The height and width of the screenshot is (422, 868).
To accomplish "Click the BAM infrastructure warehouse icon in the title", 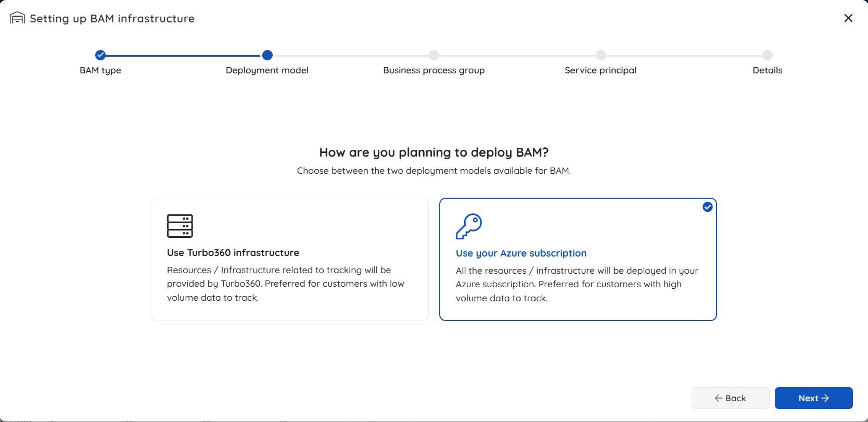I will coord(17,18).
